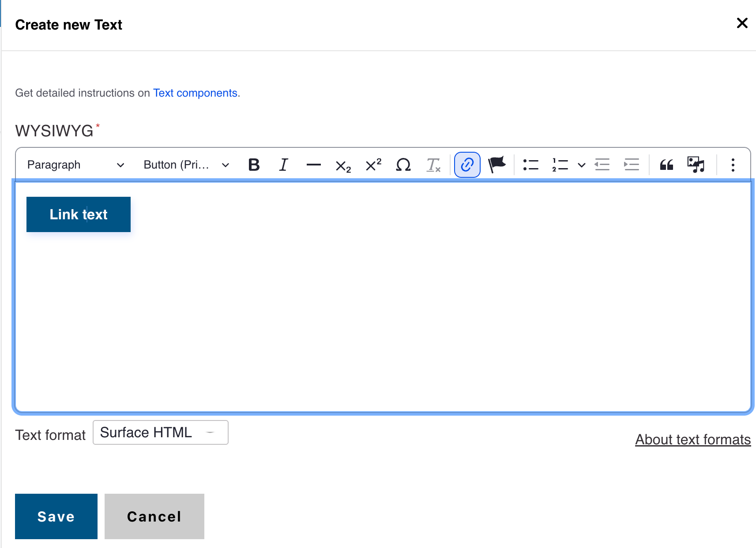Toggle numbered list
The width and height of the screenshot is (756, 548).
click(x=560, y=165)
